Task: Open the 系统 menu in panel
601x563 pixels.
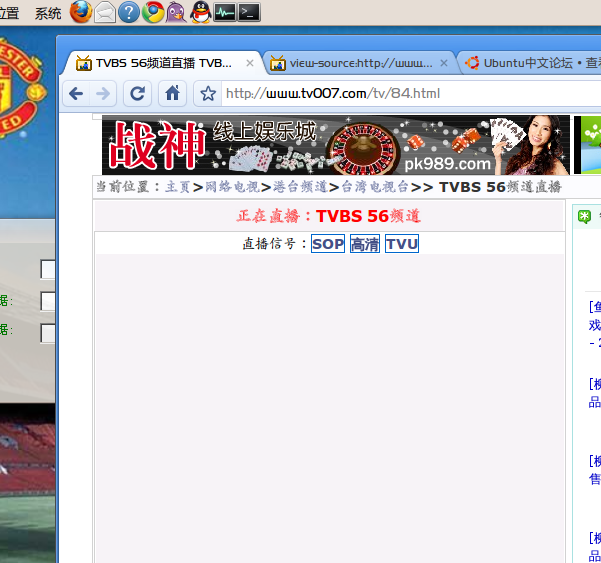Action: pos(48,13)
